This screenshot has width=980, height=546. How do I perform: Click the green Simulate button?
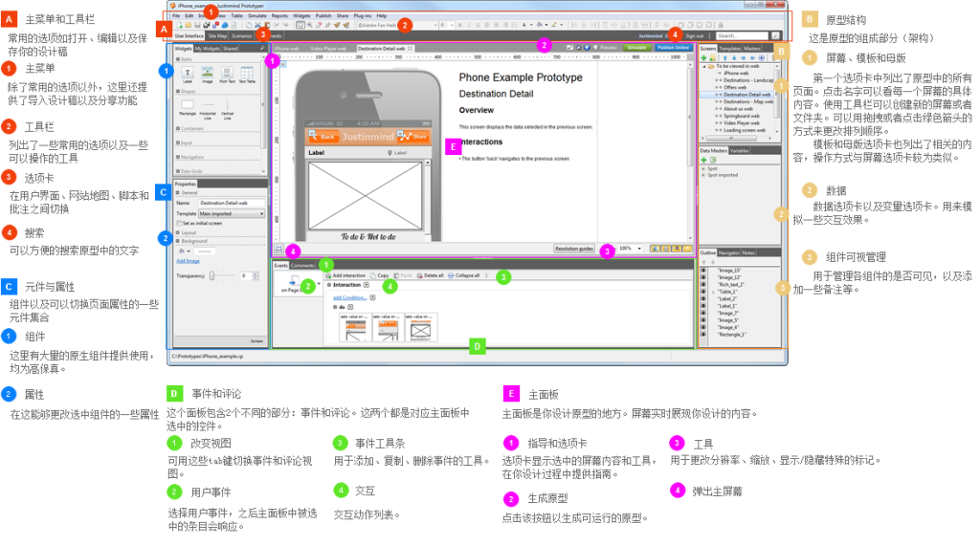(636, 48)
